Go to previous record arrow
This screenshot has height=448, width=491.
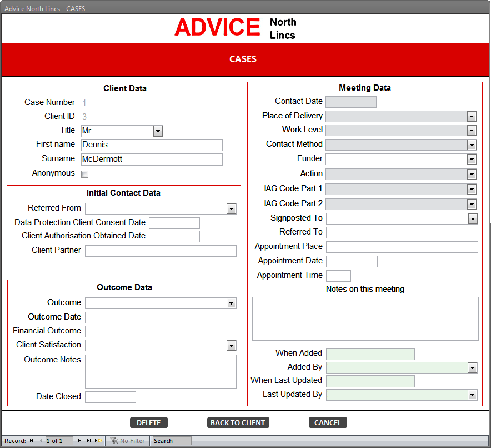point(41,440)
